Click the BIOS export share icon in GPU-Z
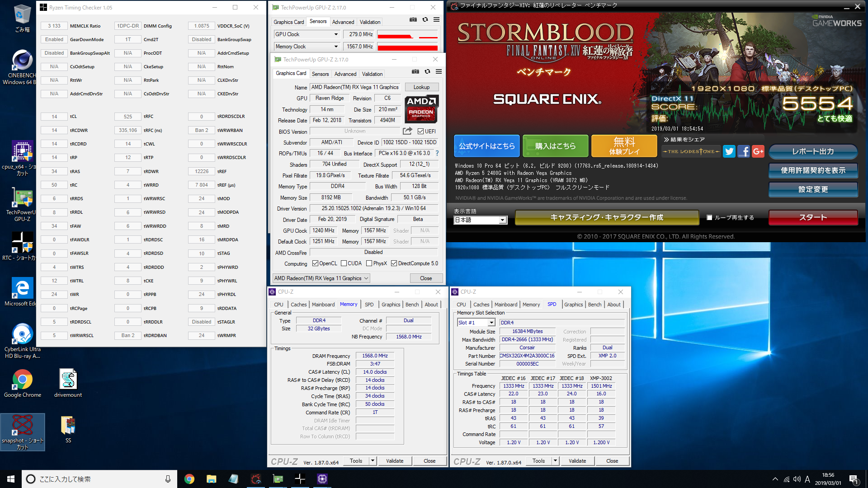 point(407,131)
